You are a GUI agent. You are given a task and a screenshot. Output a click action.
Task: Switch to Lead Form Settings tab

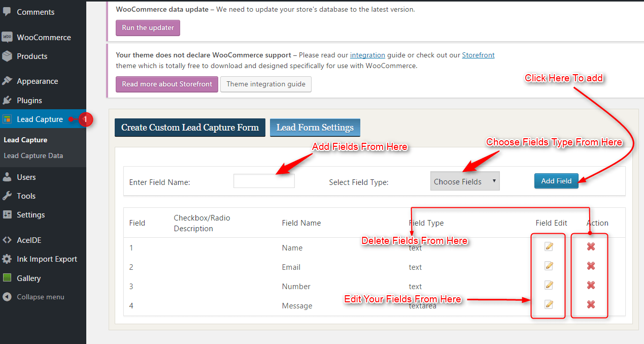point(315,128)
